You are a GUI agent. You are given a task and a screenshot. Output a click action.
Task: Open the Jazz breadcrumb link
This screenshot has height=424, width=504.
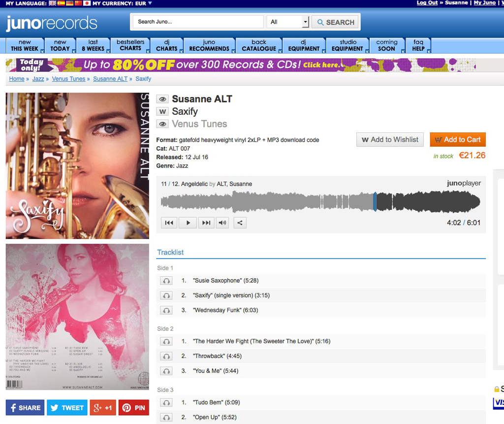[x=38, y=79]
